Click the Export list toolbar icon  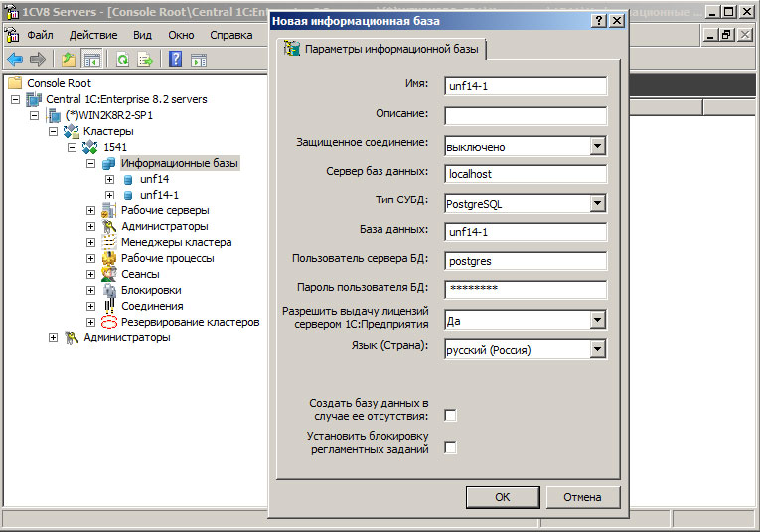[x=145, y=60]
